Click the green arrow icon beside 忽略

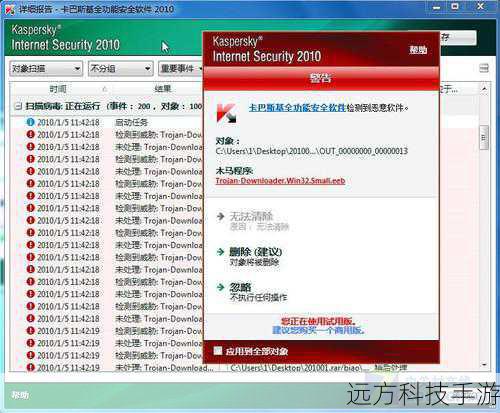(x=221, y=287)
